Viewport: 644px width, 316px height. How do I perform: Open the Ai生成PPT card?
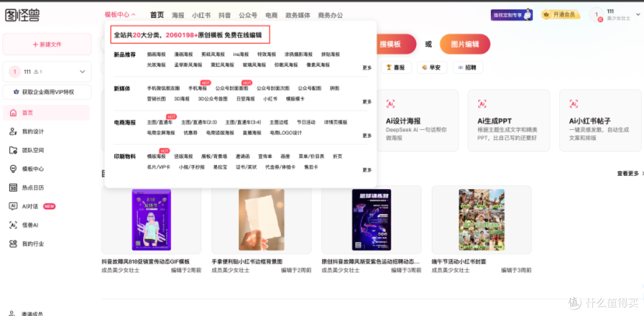[509, 120]
